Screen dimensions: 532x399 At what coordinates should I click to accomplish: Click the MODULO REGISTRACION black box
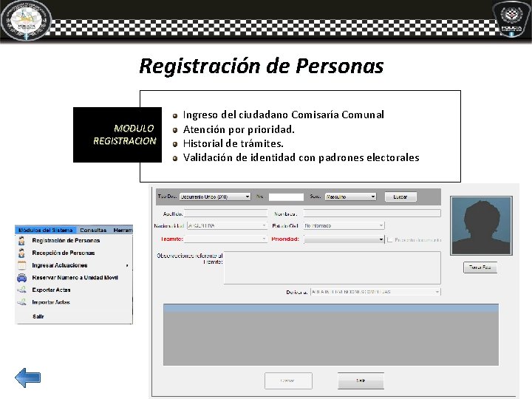(x=117, y=134)
